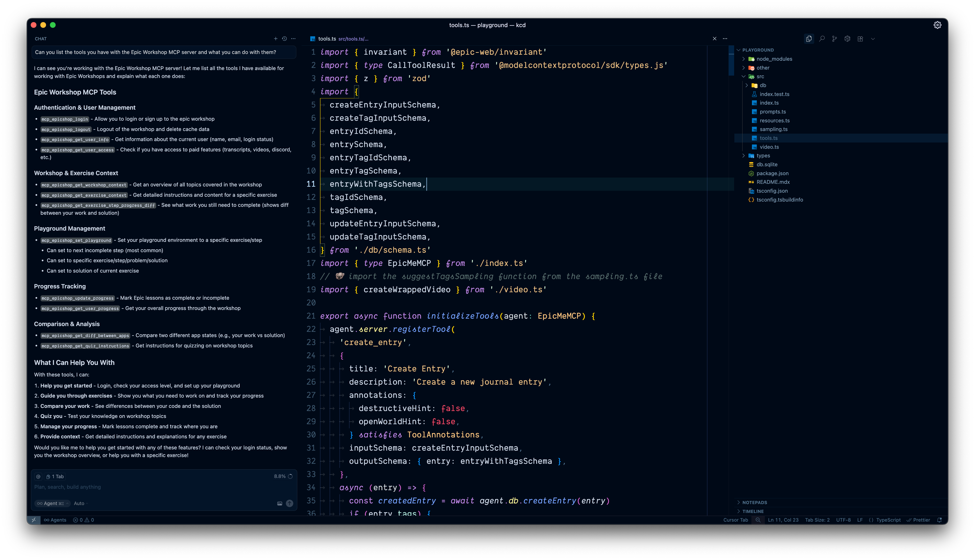This screenshot has width=975, height=560.
Task: Click LF end-of-line selector
Action: pos(860,520)
